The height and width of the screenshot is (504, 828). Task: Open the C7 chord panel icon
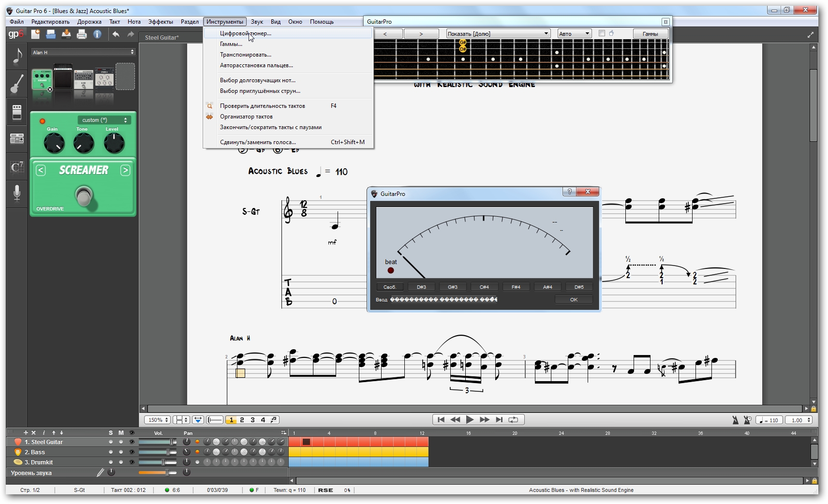(x=17, y=167)
